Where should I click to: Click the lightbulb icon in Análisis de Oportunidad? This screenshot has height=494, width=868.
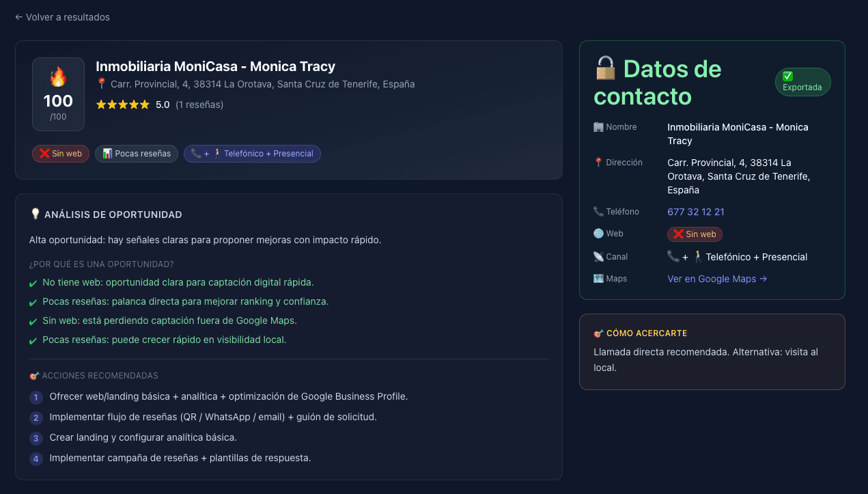pos(34,213)
